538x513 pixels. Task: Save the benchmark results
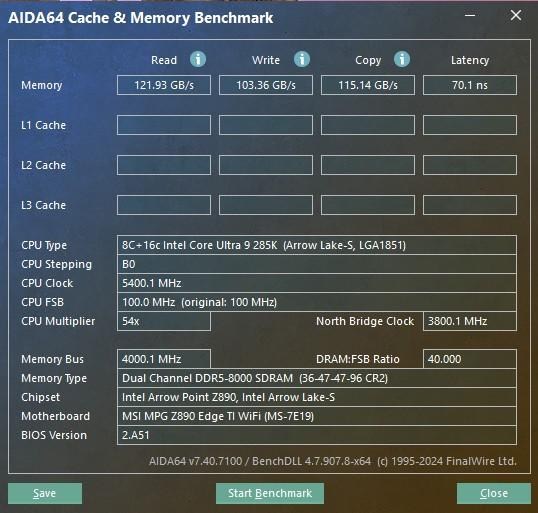coord(45,493)
